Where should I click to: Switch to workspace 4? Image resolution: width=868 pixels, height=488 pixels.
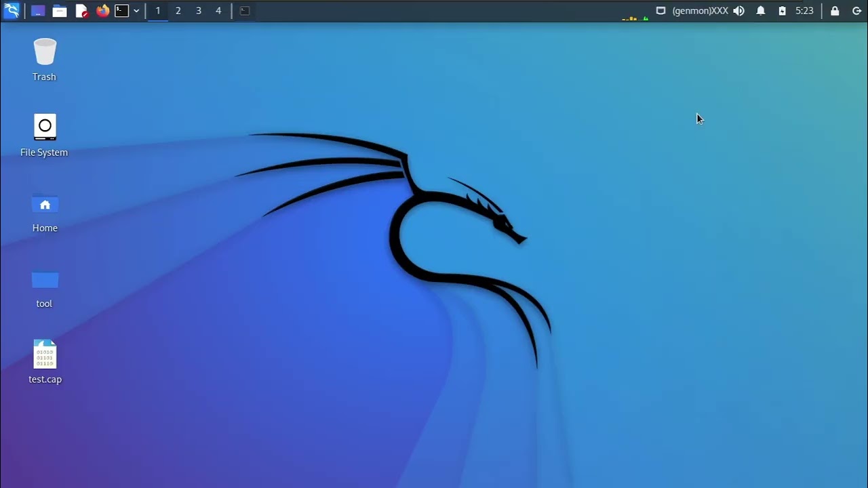(x=218, y=11)
